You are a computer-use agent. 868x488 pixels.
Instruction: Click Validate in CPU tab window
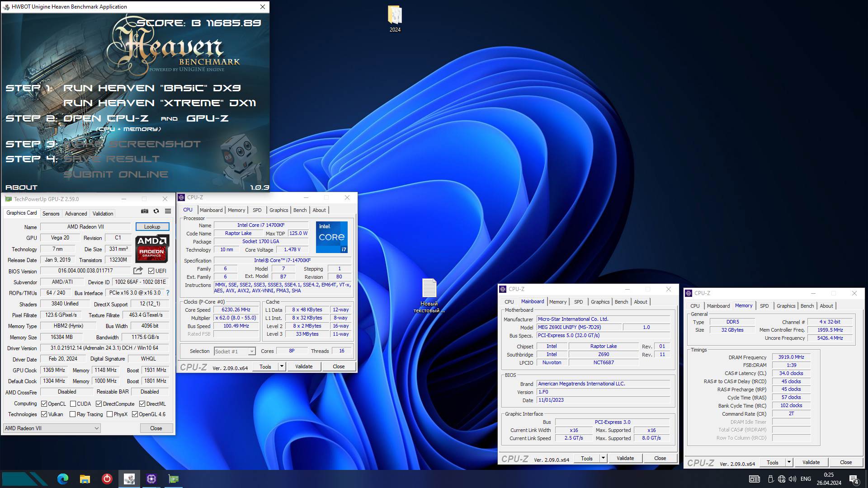click(304, 366)
